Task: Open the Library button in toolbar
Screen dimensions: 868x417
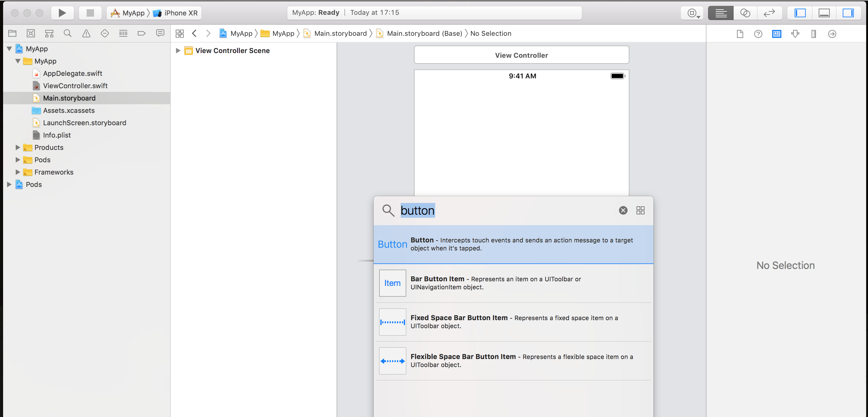Action: coord(692,13)
